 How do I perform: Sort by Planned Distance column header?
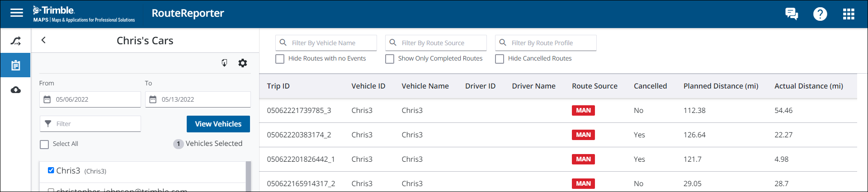coord(721,86)
